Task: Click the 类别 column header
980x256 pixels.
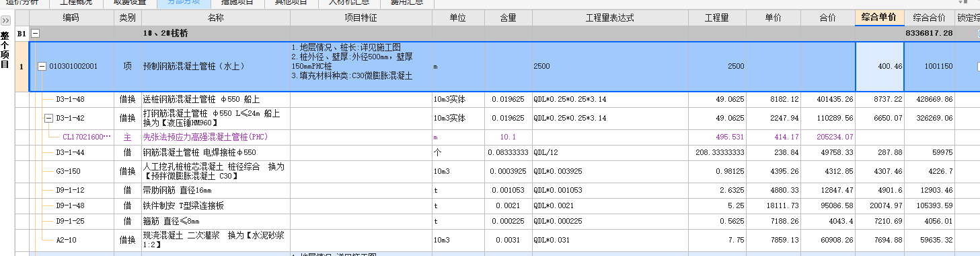Action: click(x=128, y=18)
